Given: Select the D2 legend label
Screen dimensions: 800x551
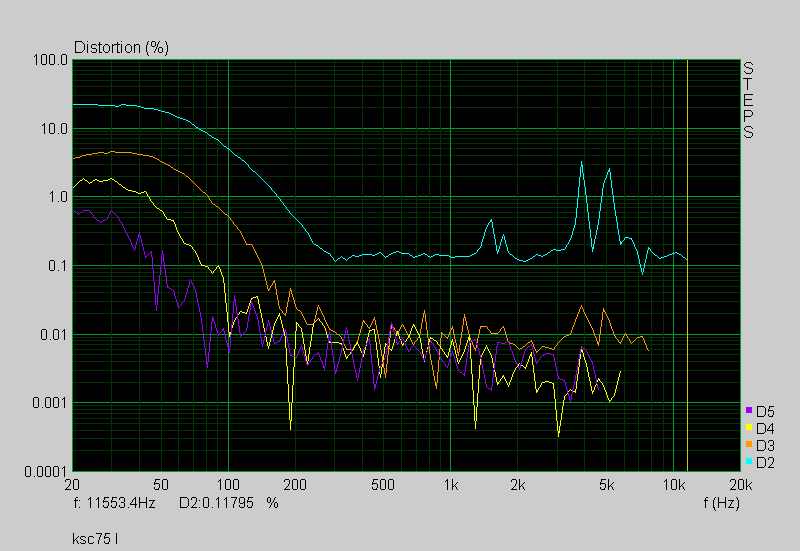Looking at the screenshot, I should tap(765, 463).
